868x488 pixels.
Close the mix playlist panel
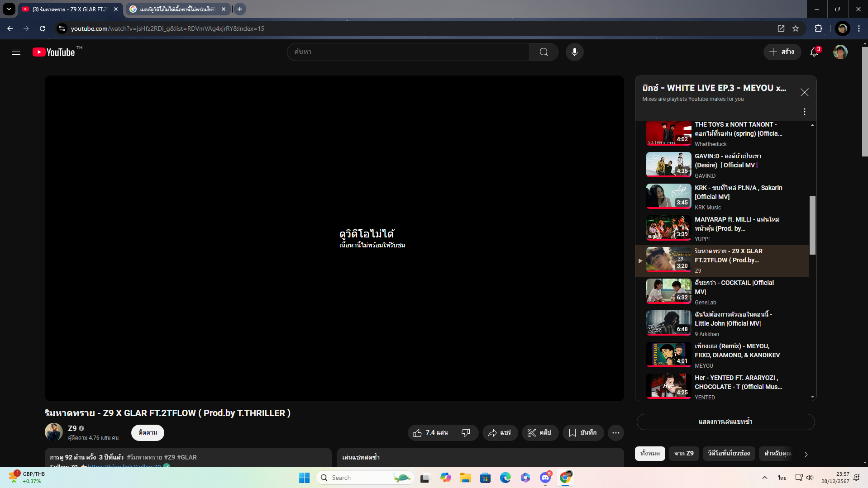pyautogui.click(x=804, y=93)
